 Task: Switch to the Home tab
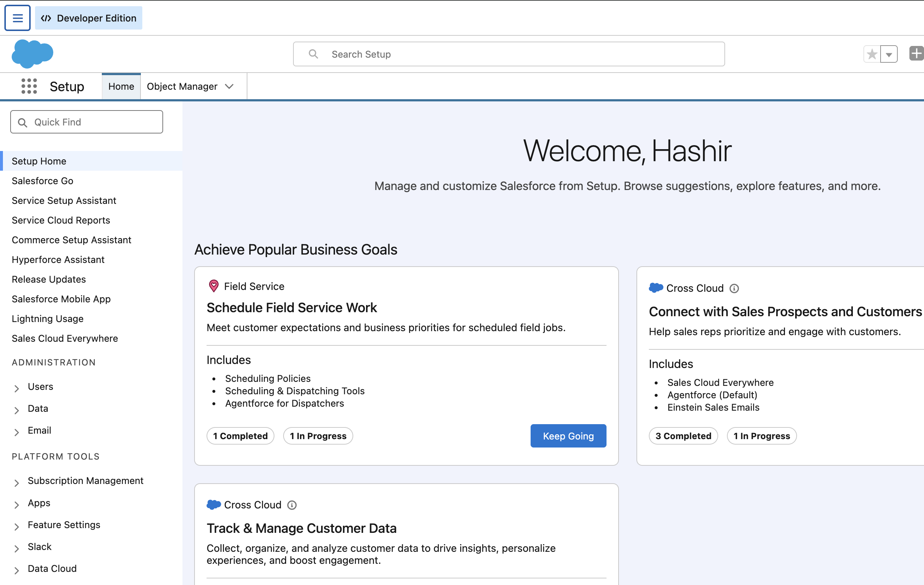[x=121, y=86]
